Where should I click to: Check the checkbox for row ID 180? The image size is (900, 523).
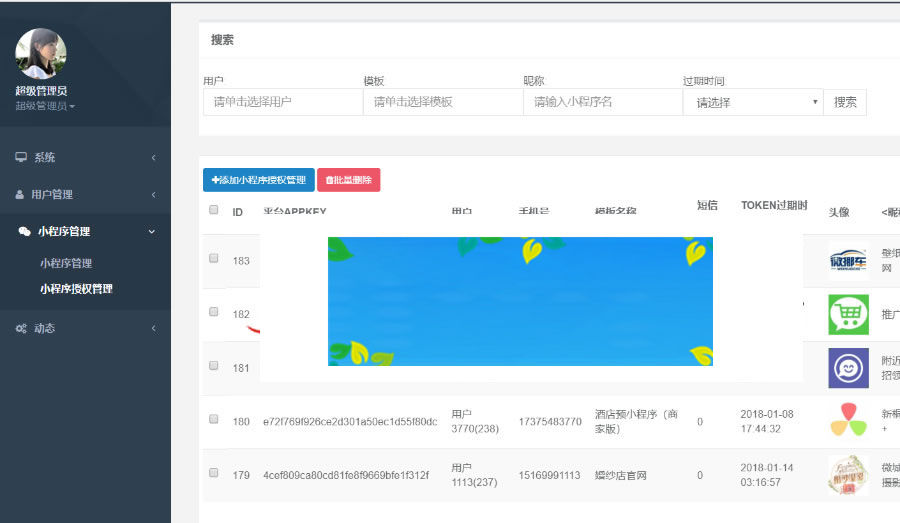click(x=213, y=420)
